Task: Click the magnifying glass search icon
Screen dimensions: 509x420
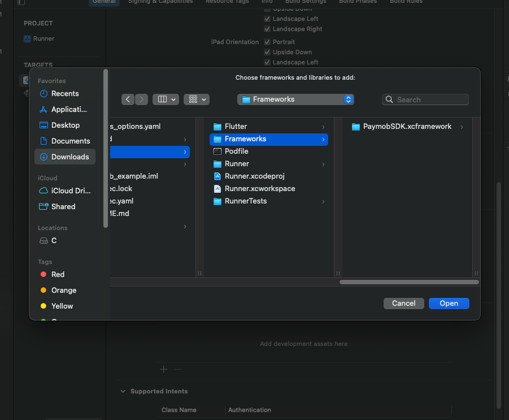Action: tap(389, 99)
